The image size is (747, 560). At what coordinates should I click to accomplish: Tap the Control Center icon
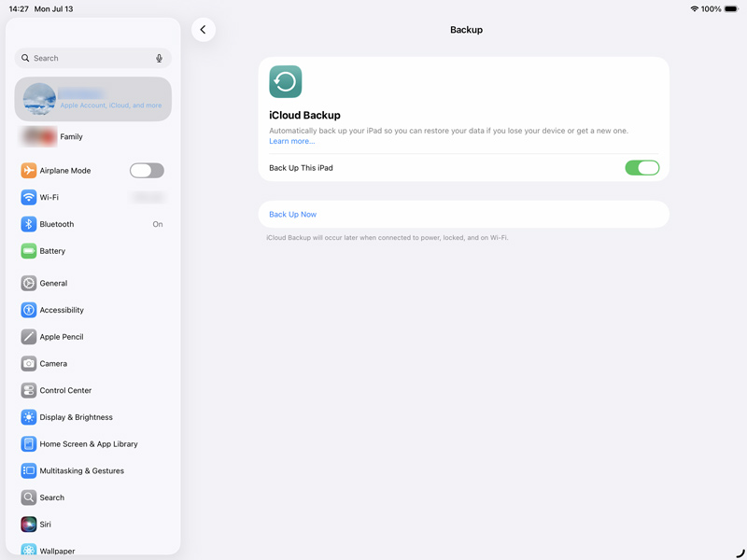point(29,390)
